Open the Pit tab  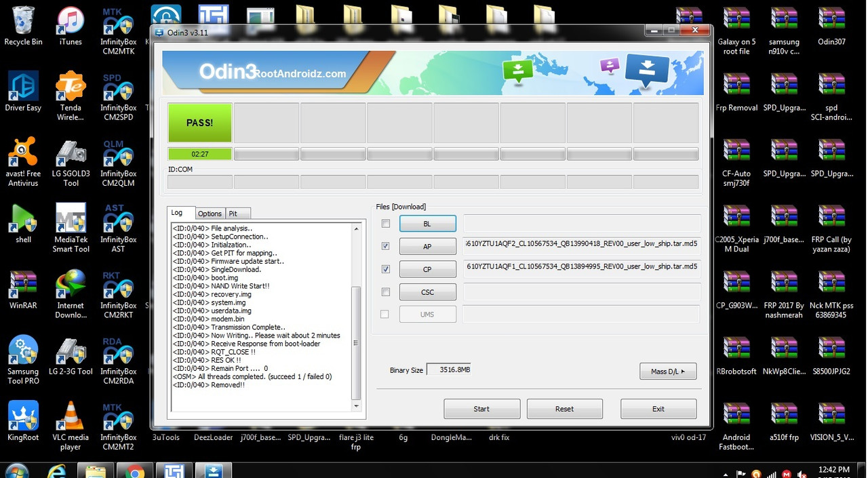(x=237, y=214)
